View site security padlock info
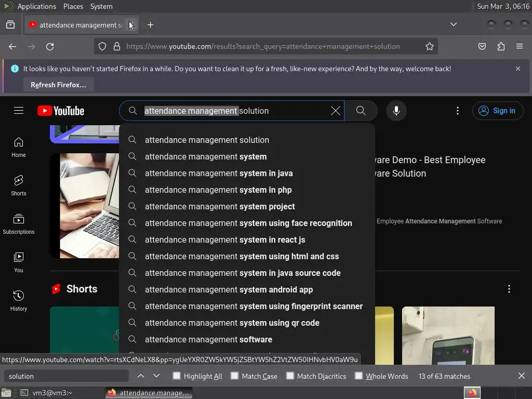This screenshot has width=532, height=399. tap(117, 46)
